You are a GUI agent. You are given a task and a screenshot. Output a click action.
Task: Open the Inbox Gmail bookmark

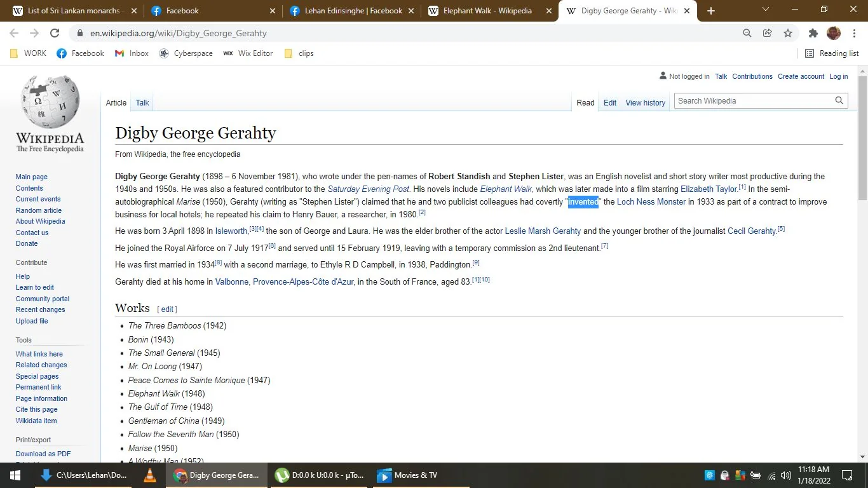132,53
